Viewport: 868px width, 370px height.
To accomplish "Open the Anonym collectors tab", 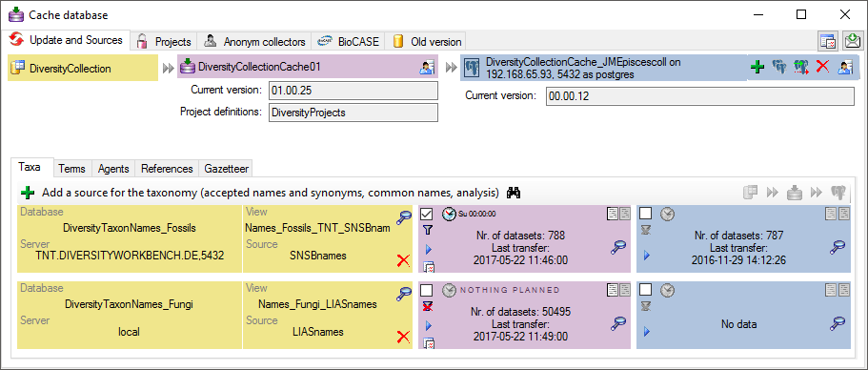I will click(254, 42).
